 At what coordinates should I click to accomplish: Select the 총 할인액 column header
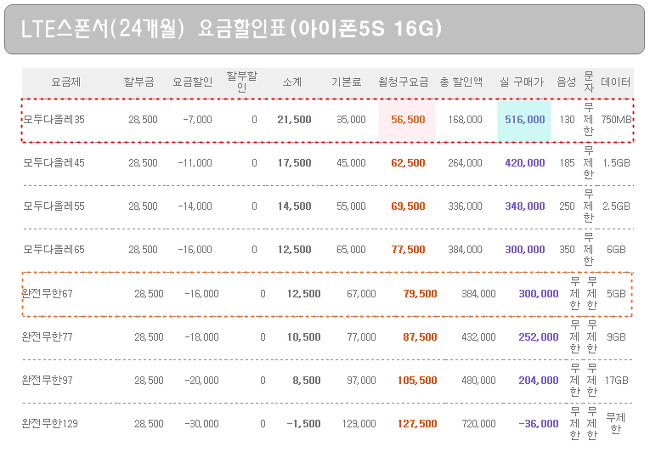tap(461, 82)
